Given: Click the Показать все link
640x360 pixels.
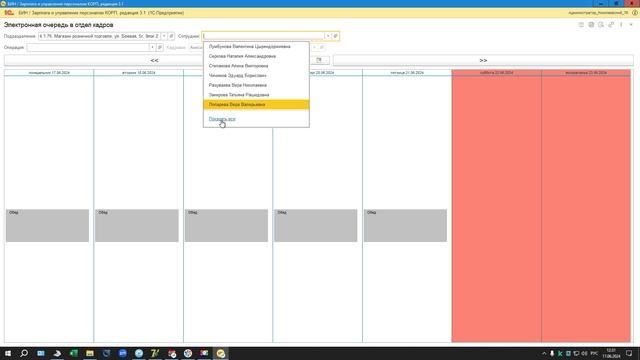Looking at the screenshot, I should pyautogui.click(x=222, y=119).
